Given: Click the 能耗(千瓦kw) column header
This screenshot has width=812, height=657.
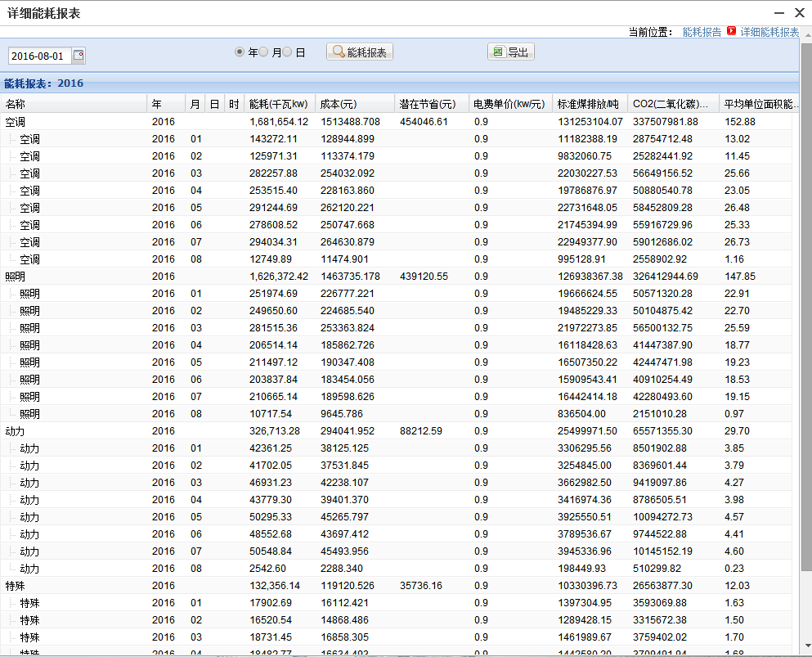Looking at the screenshot, I should pyautogui.click(x=279, y=104).
